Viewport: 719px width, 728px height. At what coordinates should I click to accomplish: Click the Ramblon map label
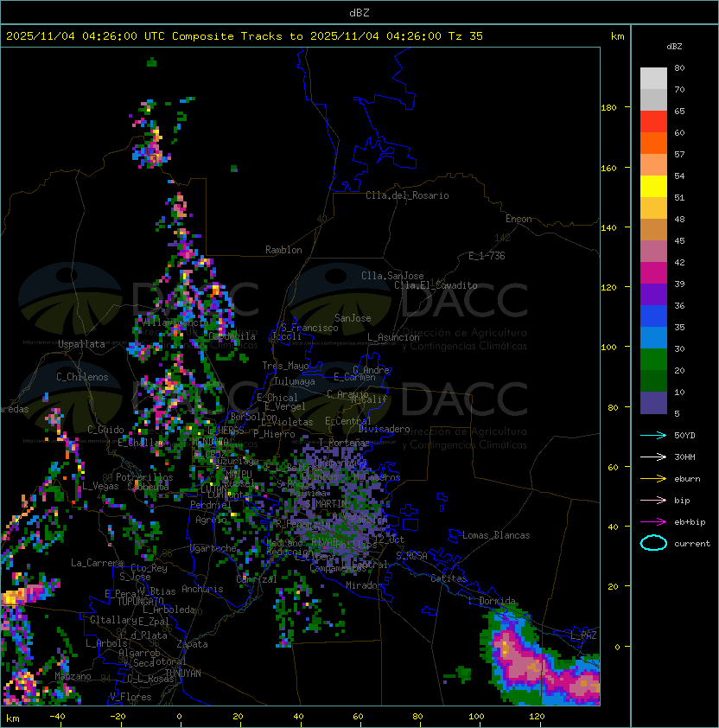click(x=283, y=250)
